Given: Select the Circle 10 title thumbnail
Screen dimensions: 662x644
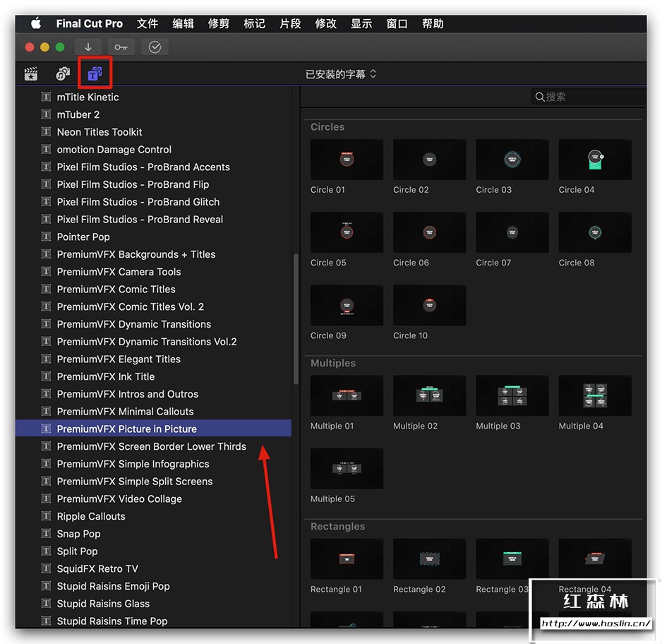Looking at the screenshot, I should (x=429, y=305).
